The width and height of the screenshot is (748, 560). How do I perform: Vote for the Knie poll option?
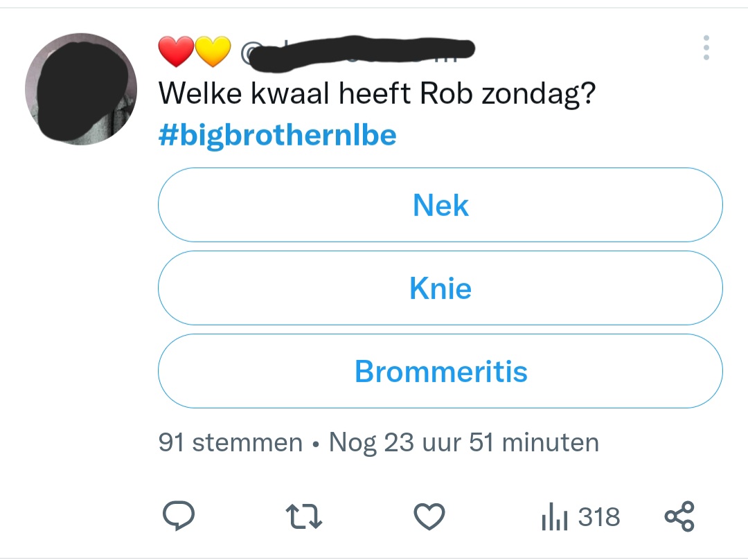click(440, 288)
